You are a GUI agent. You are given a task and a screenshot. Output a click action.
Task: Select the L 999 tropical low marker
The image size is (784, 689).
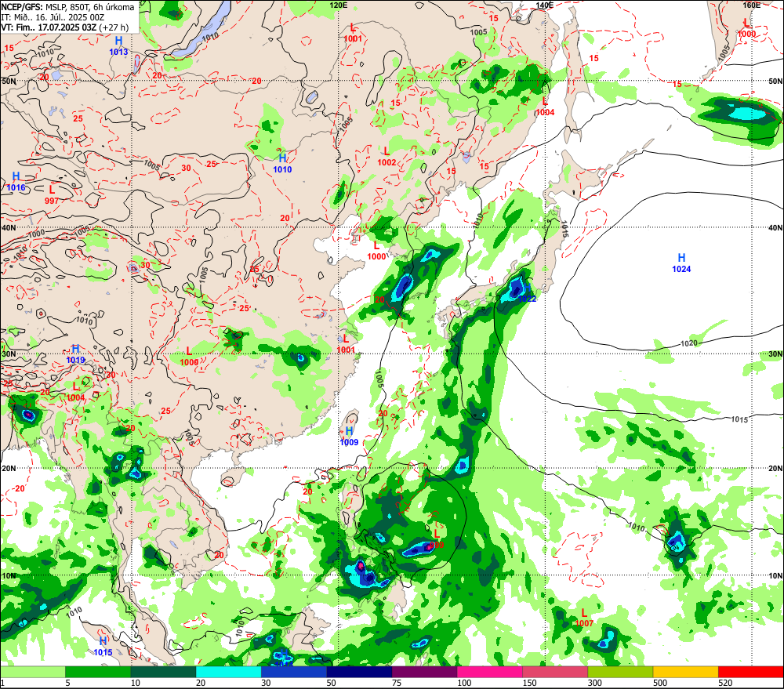[x=437, y=539]
